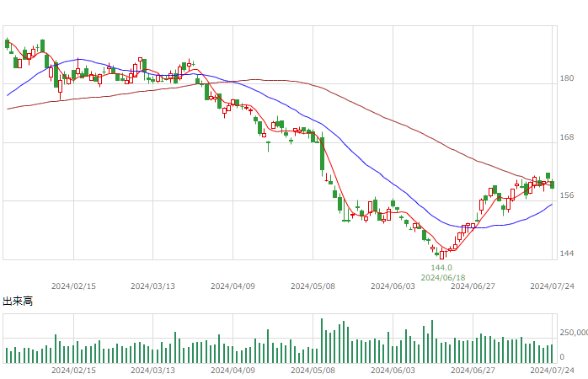Click the 2024/07/24 date under volume chart
This screenshot has width=588, height=379.
click(552, 371)
